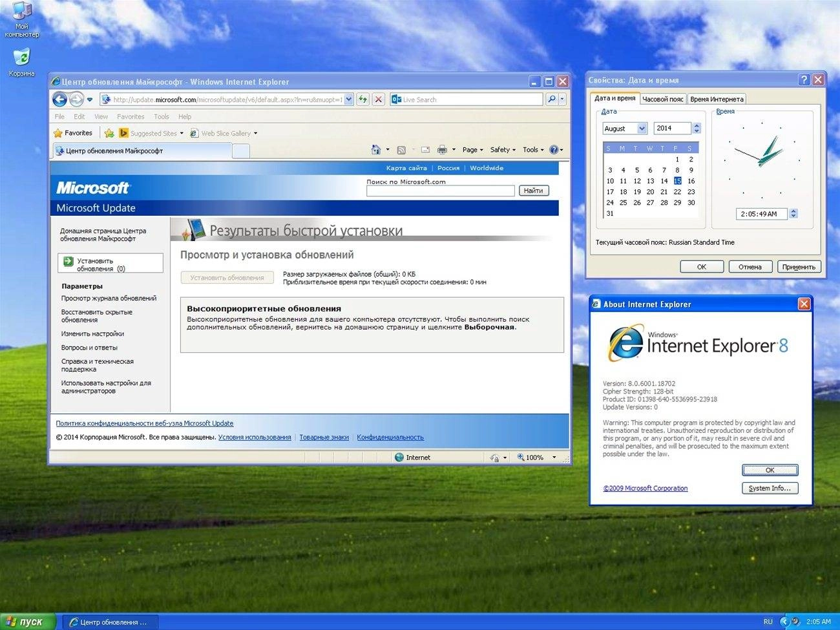Click the Favorites star button
Screen dimensions: 840x630
[73, 133]
